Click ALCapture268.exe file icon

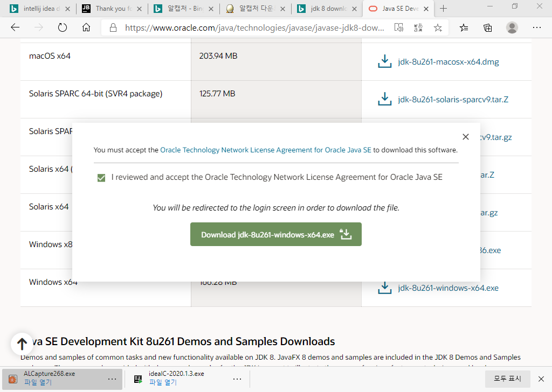click(x=13, y=379)
